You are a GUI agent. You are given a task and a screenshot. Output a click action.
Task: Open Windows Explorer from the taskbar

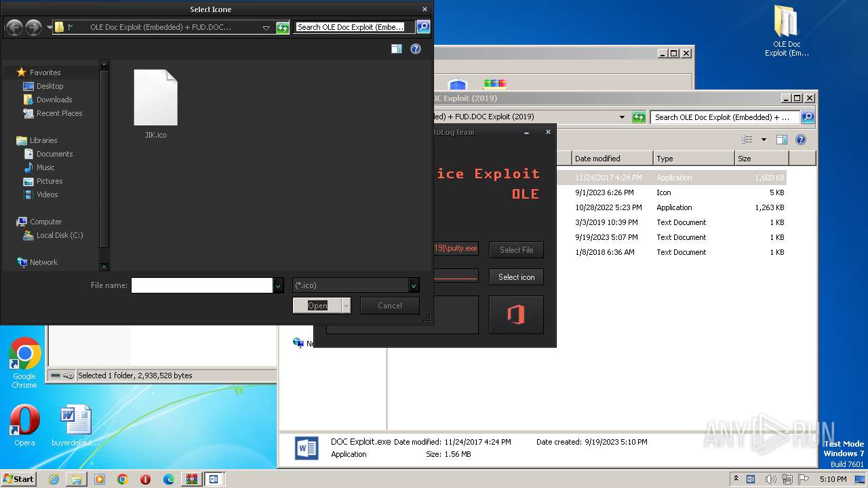(77, 479)
